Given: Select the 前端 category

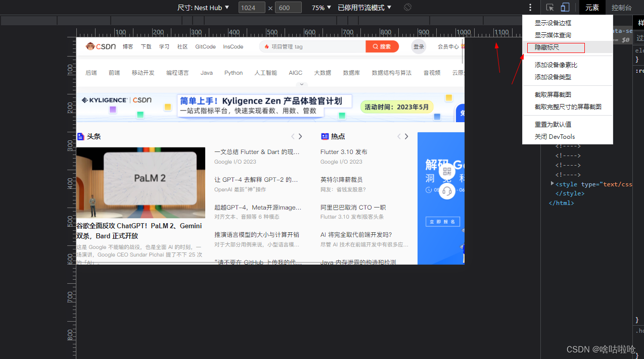Looking at the screenshot, I should tap(114, 73).
